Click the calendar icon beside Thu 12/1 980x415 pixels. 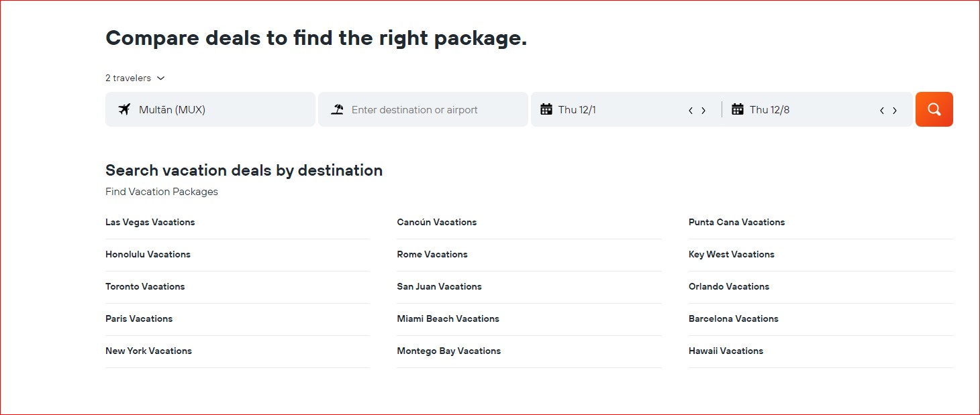pyautogui.click(x=546, y=109)
